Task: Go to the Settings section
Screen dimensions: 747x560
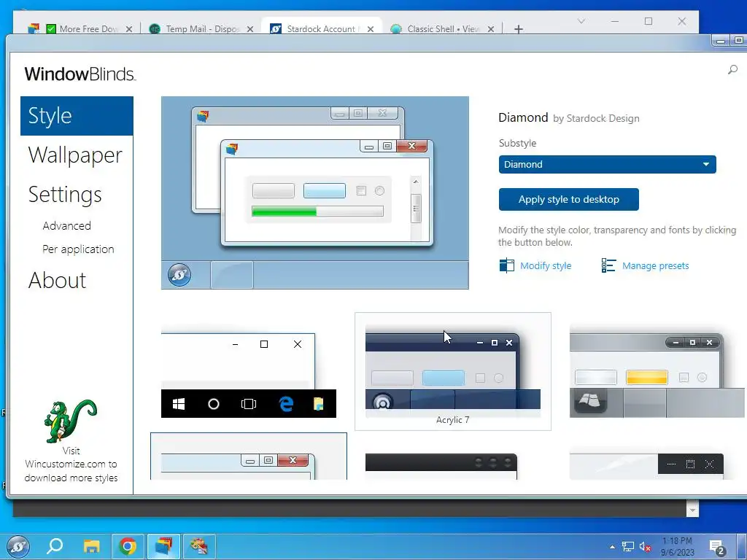Action: (65, 194)
